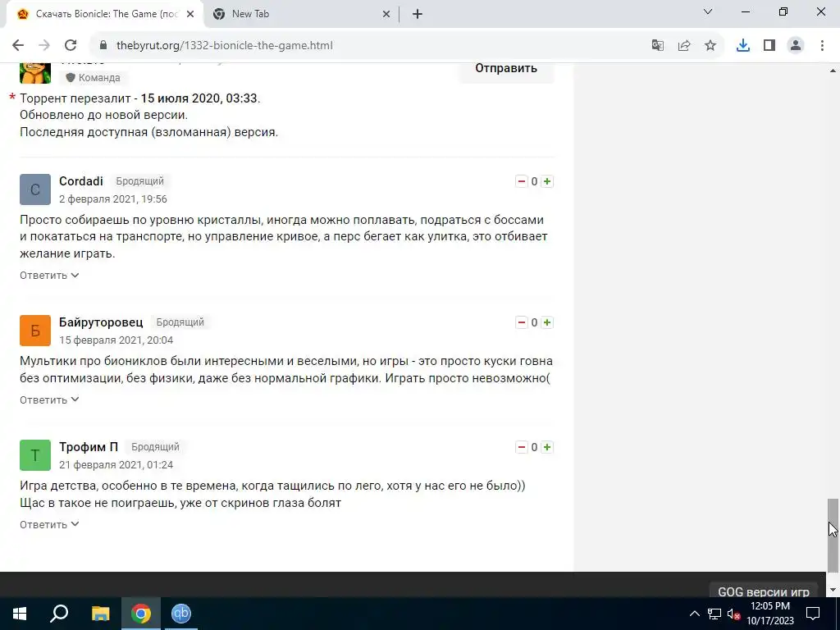Click Байруторовец's orange avatar

click(x=35, y=330)
